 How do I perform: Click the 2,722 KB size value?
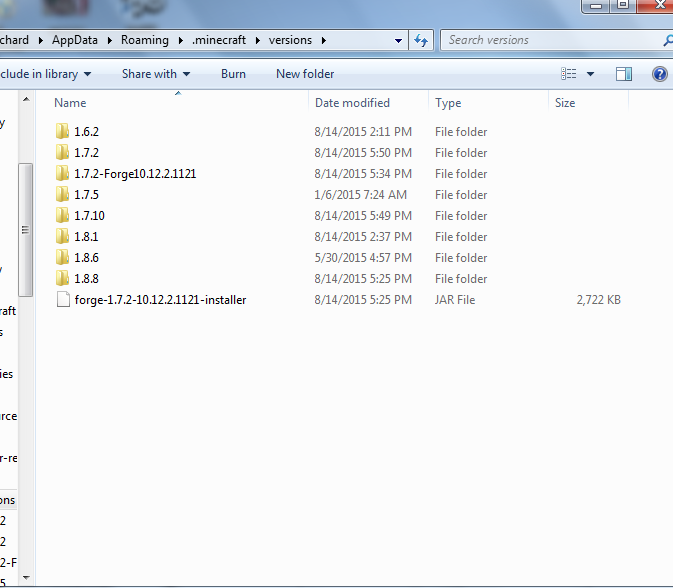pyautogui.click(x=598, y=300)
